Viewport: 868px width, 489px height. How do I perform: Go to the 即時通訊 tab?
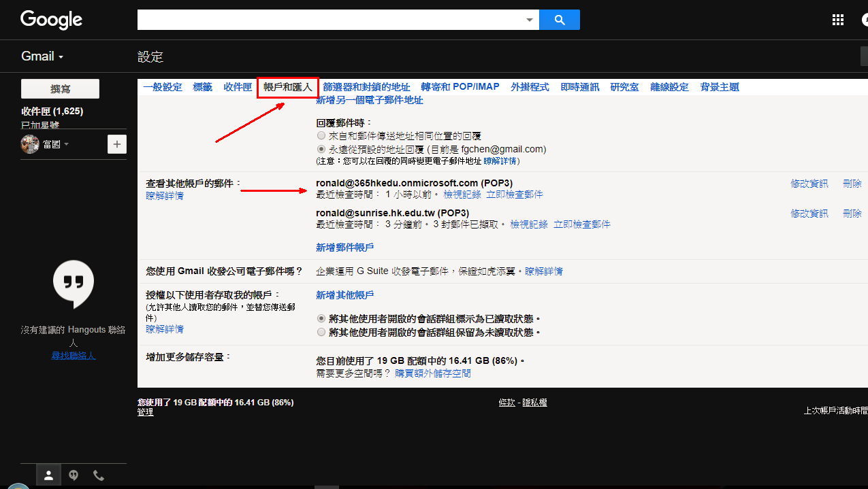(x=580, y=87)
